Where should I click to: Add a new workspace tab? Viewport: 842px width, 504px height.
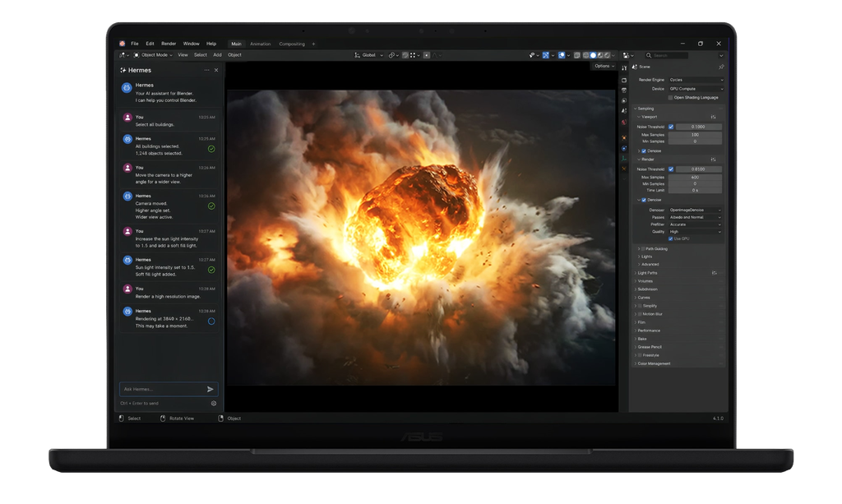(313, 44)
